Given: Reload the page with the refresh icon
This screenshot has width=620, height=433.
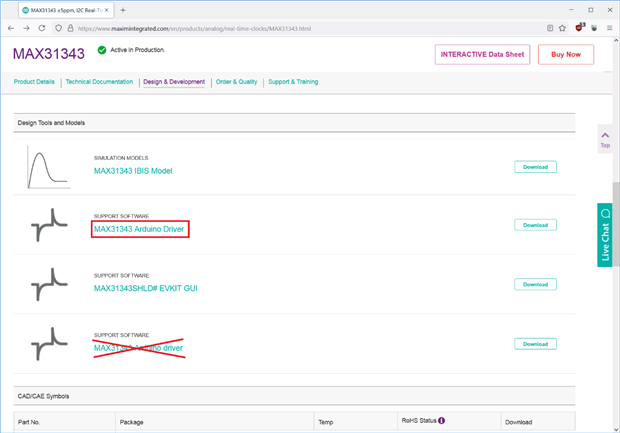Looking at the screenshot, I should click(42, 28).
